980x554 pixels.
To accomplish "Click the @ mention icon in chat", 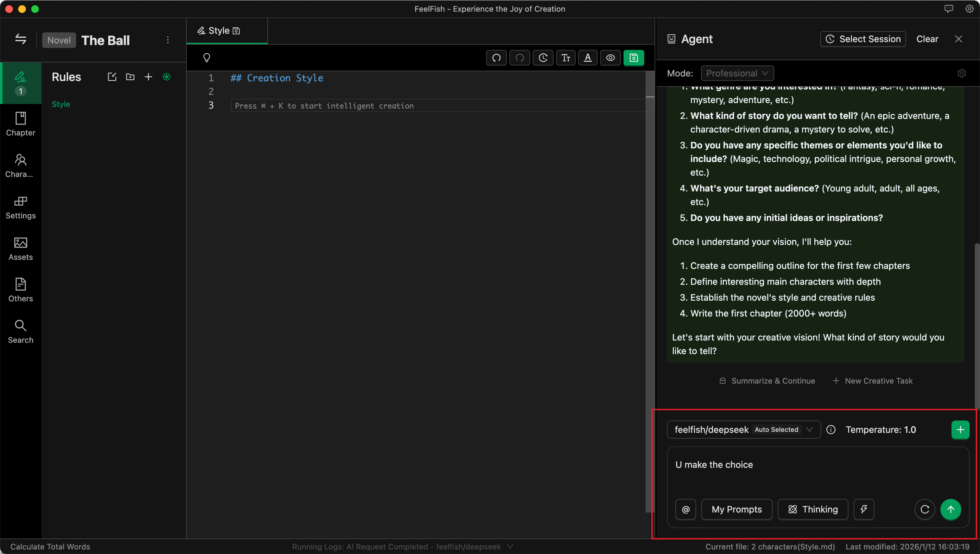I will click(x=685, y=509).
